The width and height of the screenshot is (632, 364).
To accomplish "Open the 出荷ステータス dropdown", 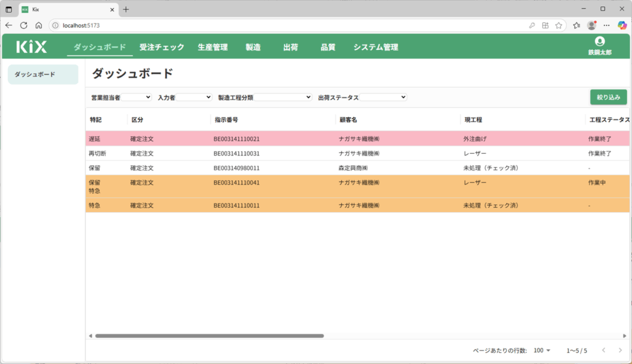I will tap(383, 97).
